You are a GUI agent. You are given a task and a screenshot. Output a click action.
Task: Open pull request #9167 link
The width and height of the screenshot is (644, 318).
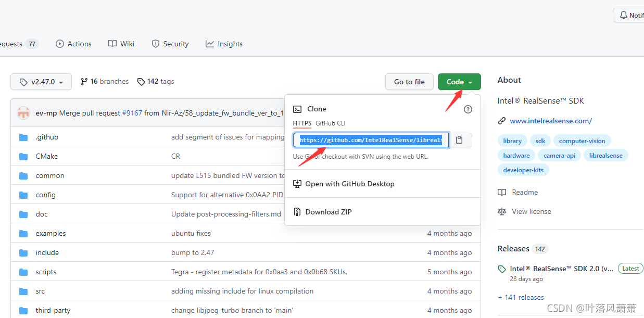[132, 113]
